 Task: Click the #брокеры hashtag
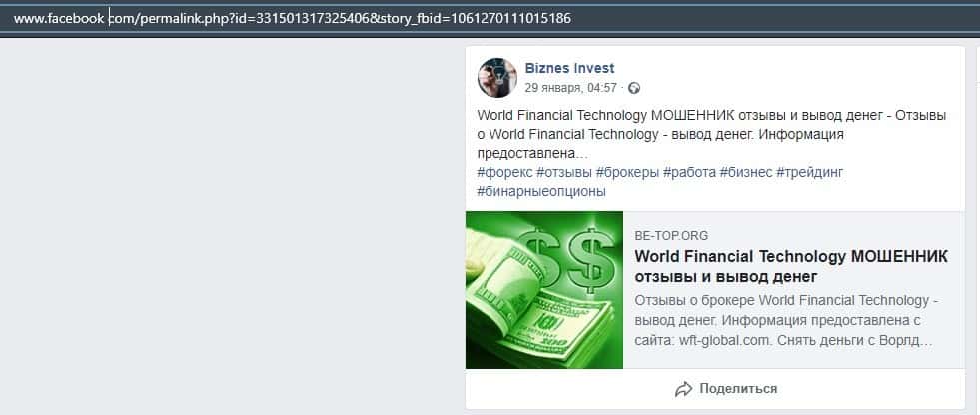point(627,172)
